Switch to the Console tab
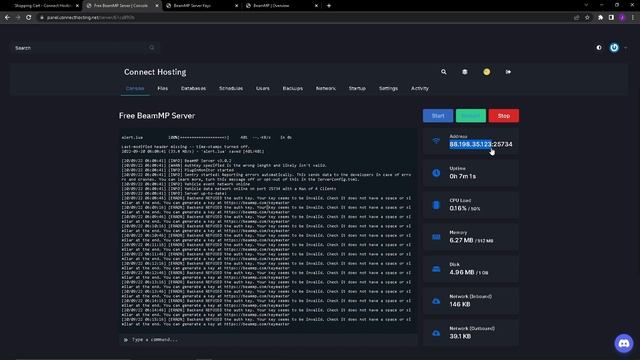640x360 pixels. (x=135, y=89)
